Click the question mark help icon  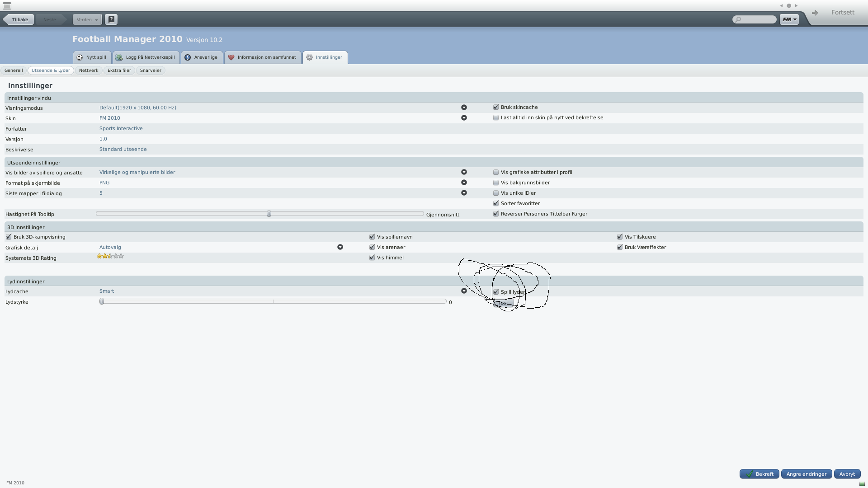pyautogui.click(x=111, y=19)
